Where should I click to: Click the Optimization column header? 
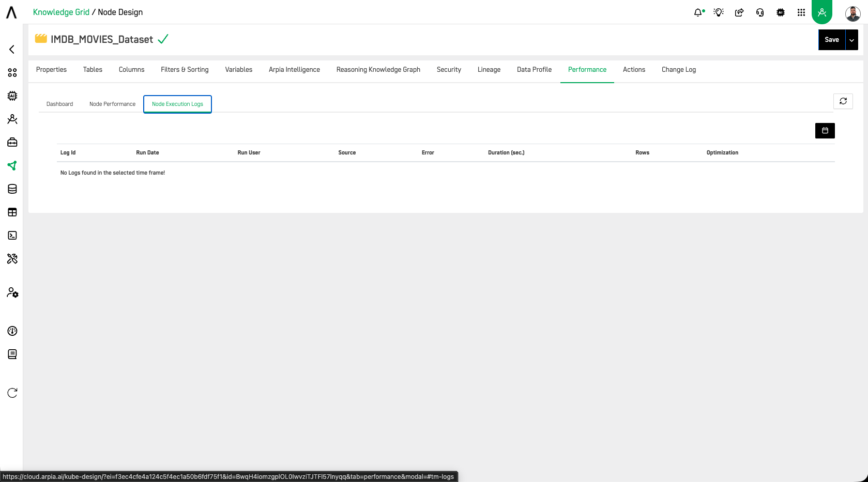tap(722, 153)
